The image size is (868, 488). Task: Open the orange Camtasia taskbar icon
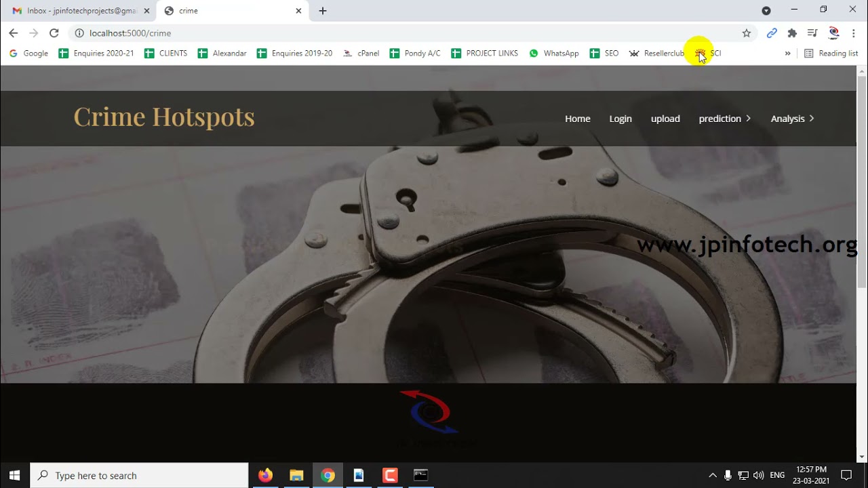pos(390,475)
